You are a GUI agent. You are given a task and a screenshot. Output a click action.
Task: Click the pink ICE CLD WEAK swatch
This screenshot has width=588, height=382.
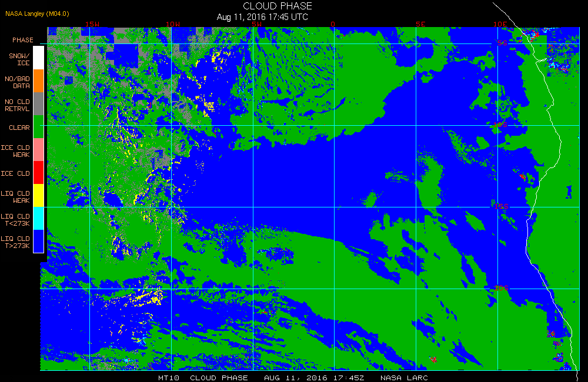tap(38, 150)
